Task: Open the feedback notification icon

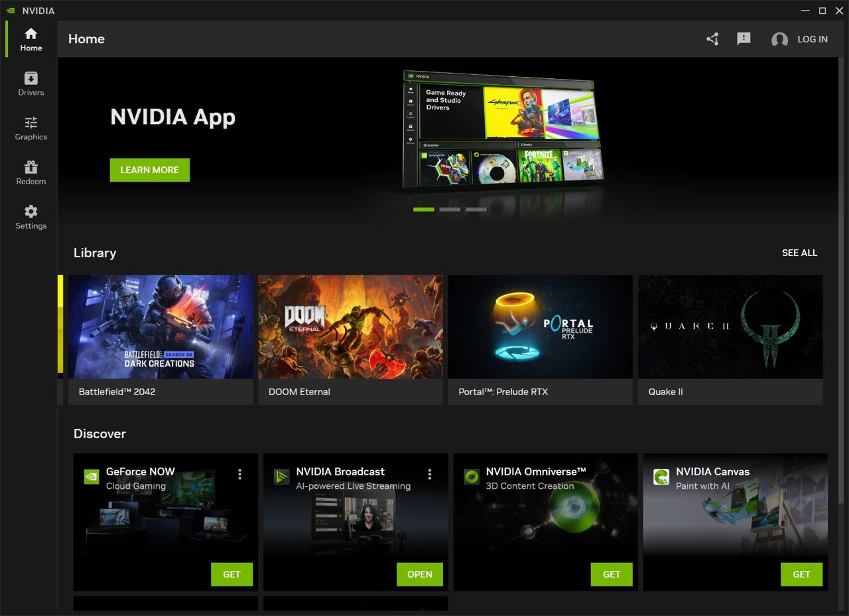Action: (x=744, y=39)
